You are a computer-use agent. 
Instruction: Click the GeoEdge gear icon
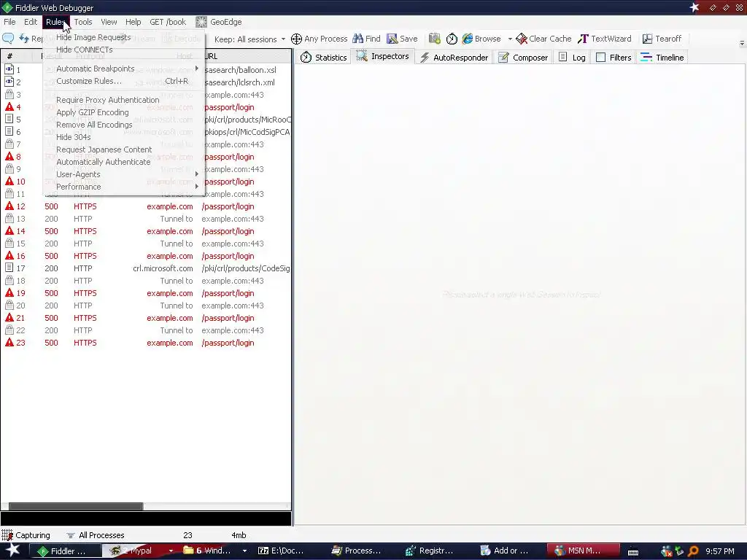point(201,22)
